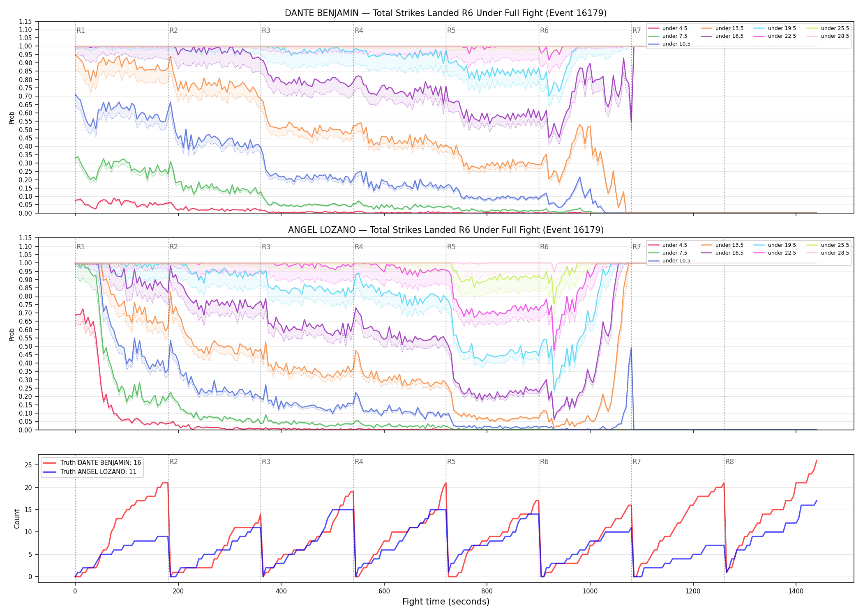Select 'under 16.5' legend entry in Angel Lozano chart

click(722, 253)
